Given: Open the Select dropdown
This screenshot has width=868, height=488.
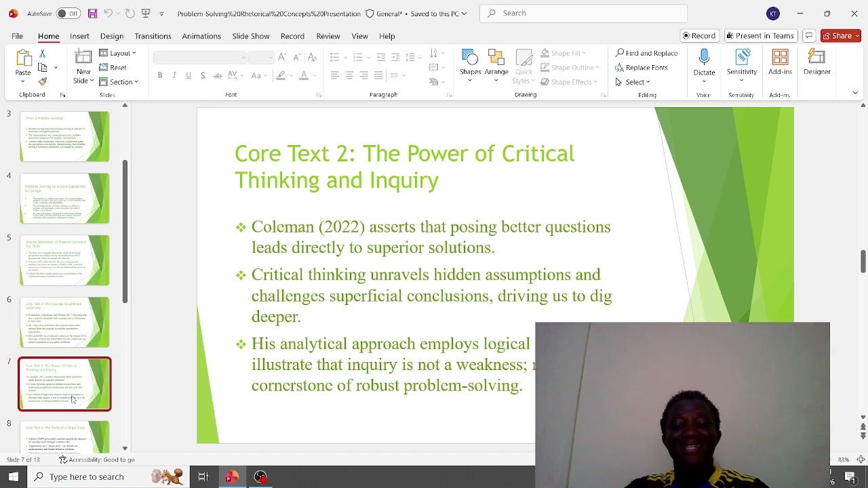Looking at the screenshot, I should pyautogui.click(x=633, y=82).
